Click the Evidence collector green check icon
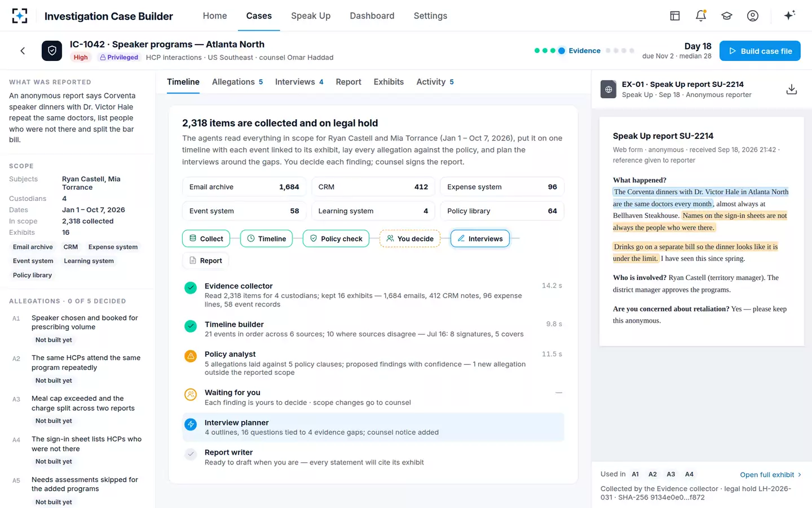Viewport: 812px width, 508px height. (191, 288)
